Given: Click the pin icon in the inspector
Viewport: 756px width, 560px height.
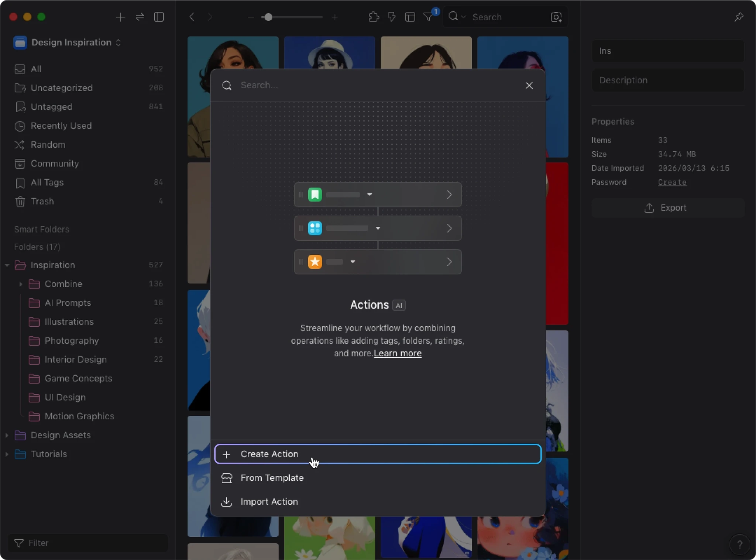Looking at the screenshot, I should [x=739, y=17].
